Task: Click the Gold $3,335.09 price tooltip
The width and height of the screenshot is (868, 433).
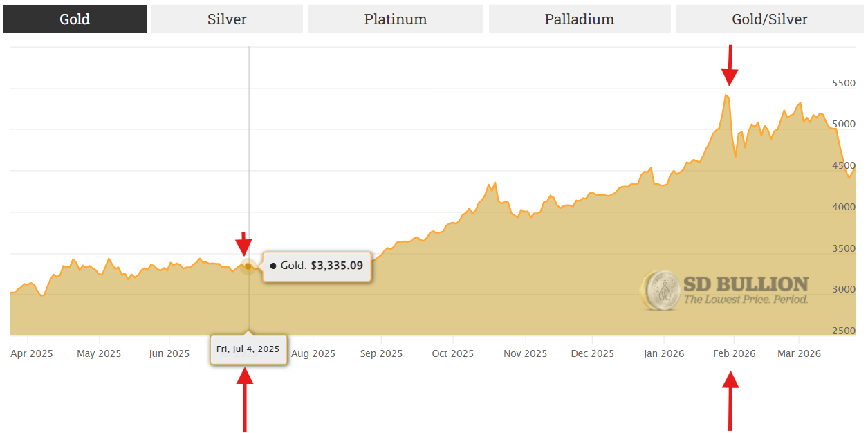Action: tap(317, 266)
